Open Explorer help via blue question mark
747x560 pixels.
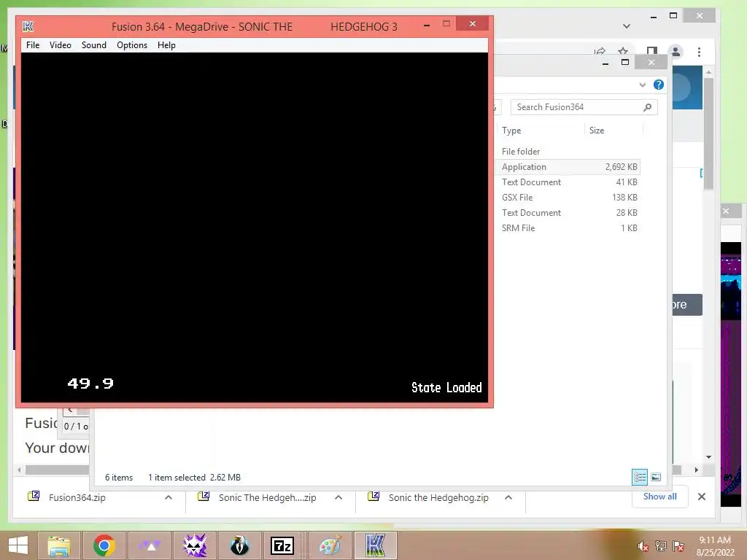(x=659, y=85)
